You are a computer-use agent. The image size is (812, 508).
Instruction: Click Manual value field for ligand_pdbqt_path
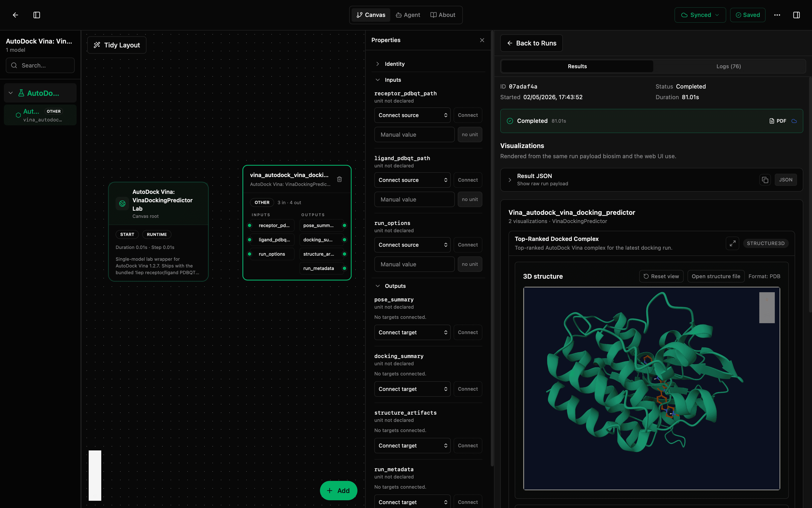tap(414, 199)
